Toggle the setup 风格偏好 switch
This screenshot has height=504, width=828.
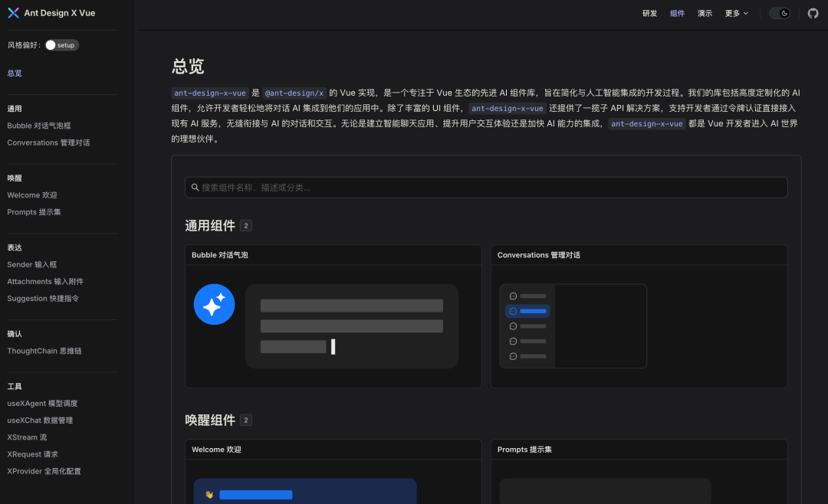(61, 44)
